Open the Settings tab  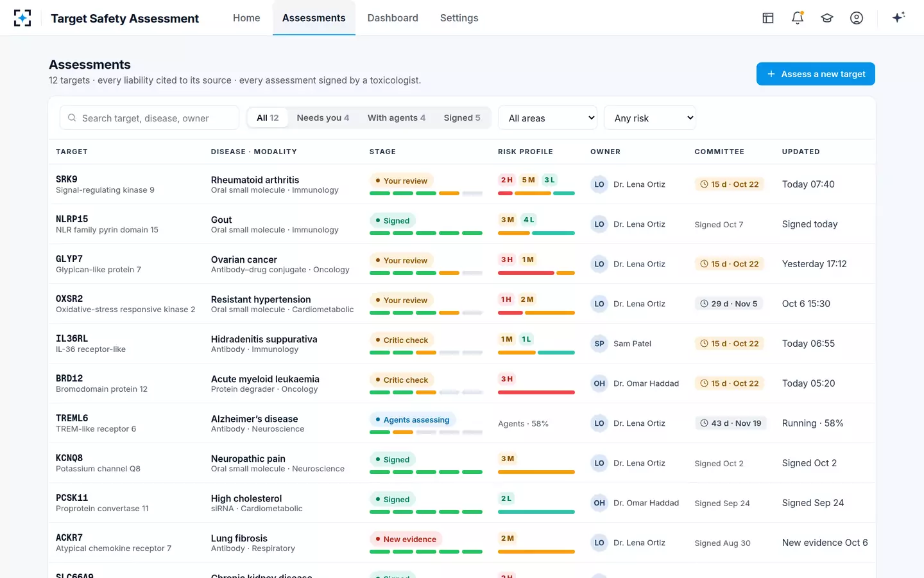click(x=459, y=18)
